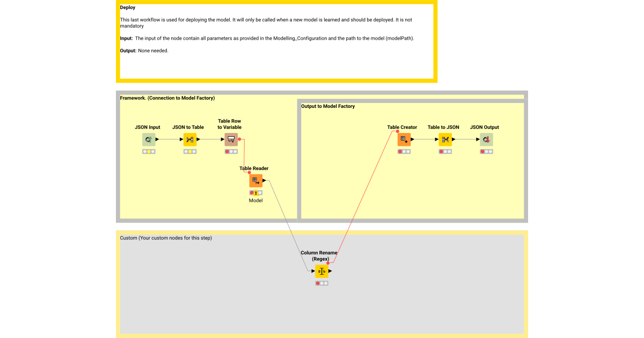Select the Table Creator node

pos(404,139)
